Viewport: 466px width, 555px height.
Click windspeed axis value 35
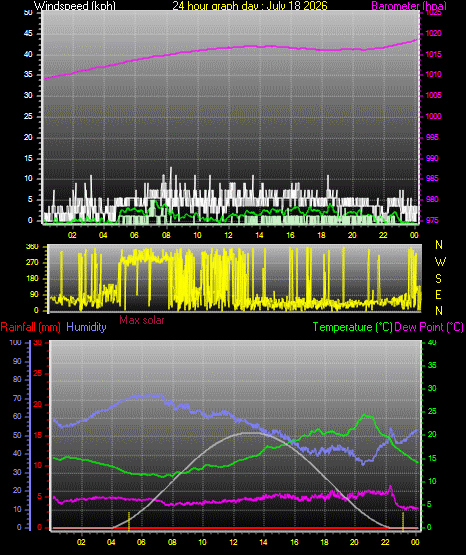point(28,74)
